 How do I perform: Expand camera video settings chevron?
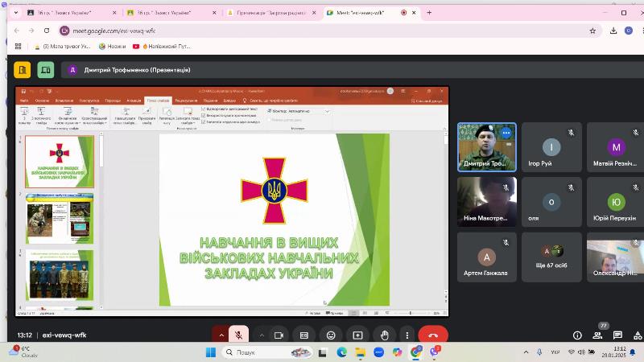coord(262,335)
